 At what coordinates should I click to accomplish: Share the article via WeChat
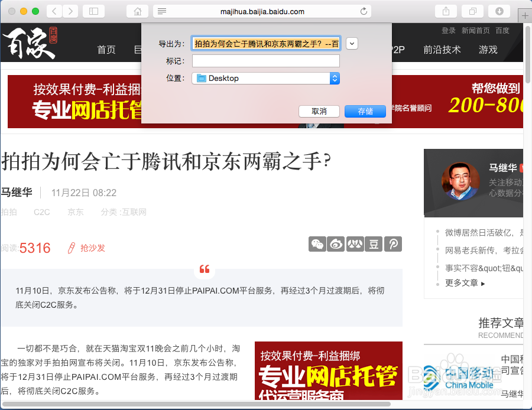click(x=317, y=243)
